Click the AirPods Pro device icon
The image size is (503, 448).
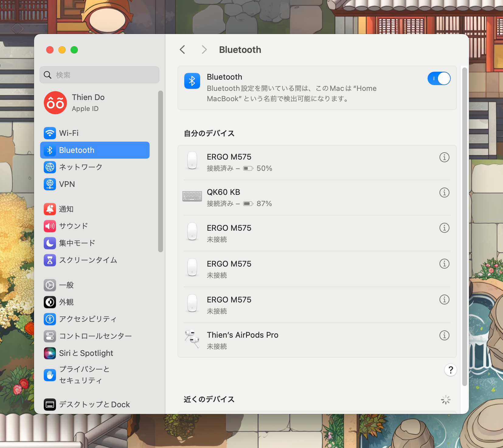(x=192, y=339)
